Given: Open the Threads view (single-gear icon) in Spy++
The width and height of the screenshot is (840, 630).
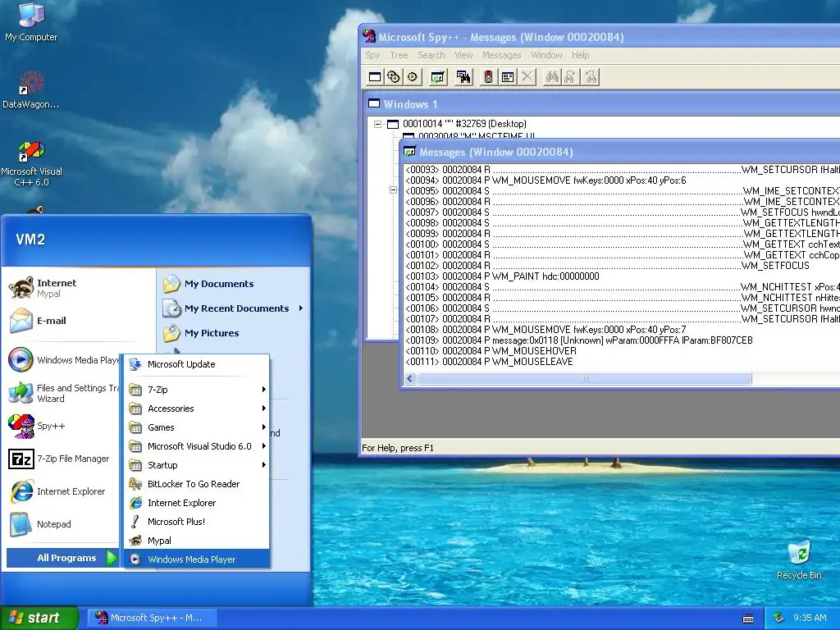Looking at the screenshot, I should click(x=412, y=76).
